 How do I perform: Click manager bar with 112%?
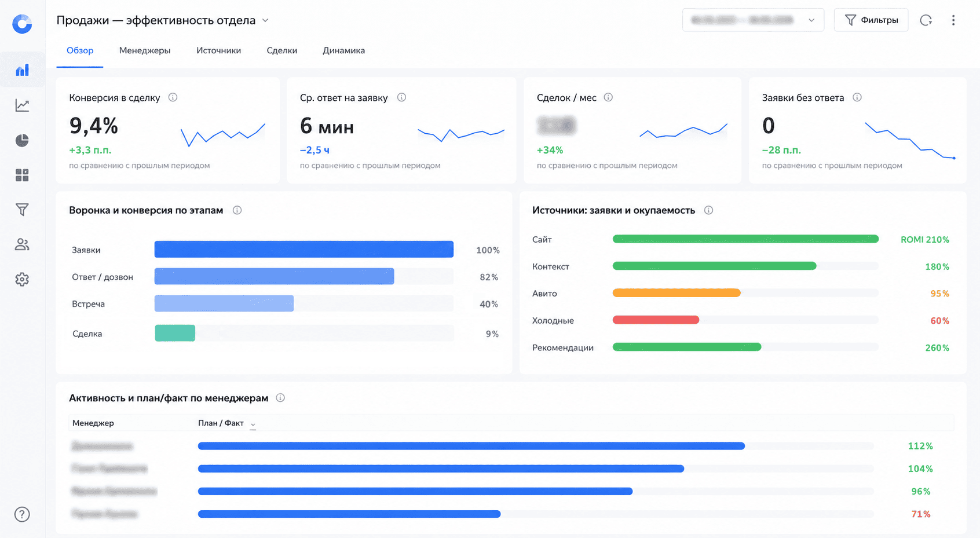[471, 446]
